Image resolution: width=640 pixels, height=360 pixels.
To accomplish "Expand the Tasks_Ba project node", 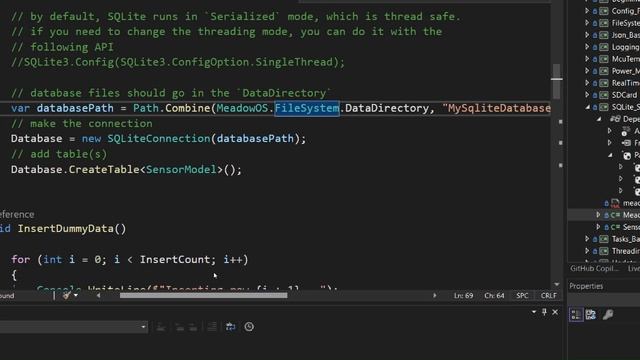I will (x=587, y=239).
